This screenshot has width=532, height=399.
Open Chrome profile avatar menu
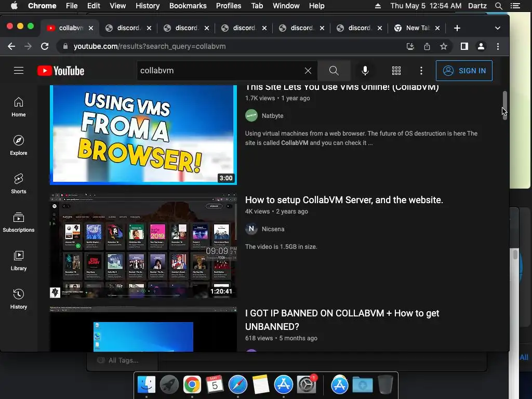click(x=481, y=46)
